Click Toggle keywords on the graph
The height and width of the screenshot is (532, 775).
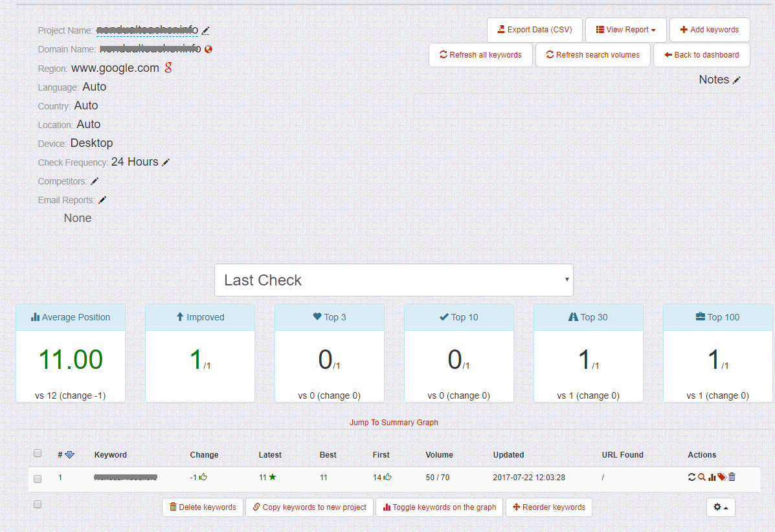[440, 507]
